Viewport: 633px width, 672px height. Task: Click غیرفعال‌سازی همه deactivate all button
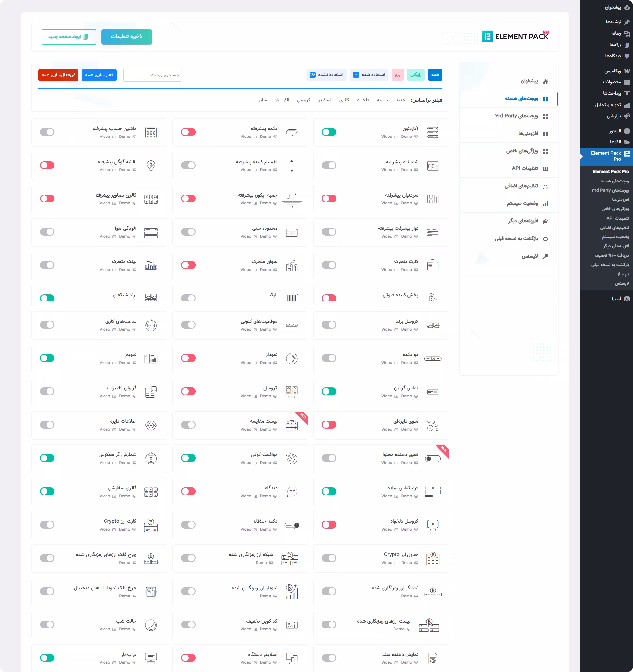pos(58,75)
